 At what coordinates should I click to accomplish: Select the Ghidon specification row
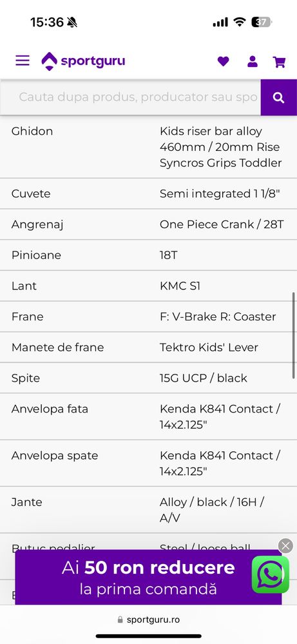148,147
